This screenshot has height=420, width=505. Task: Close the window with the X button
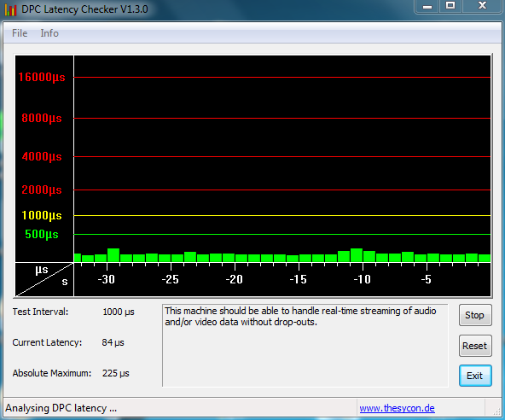pyautogui.click(x=482, y=6)
